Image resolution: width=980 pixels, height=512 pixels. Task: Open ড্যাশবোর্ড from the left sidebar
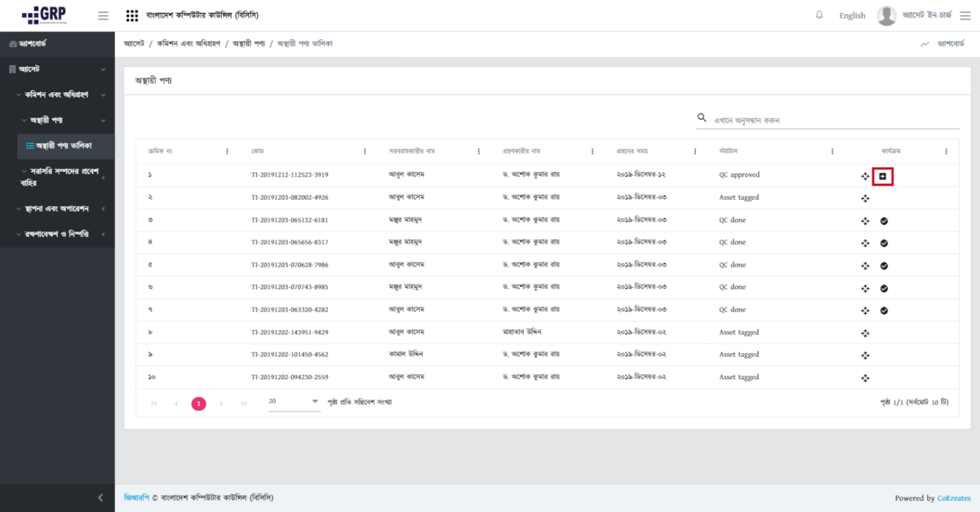[x=27, y=44]
